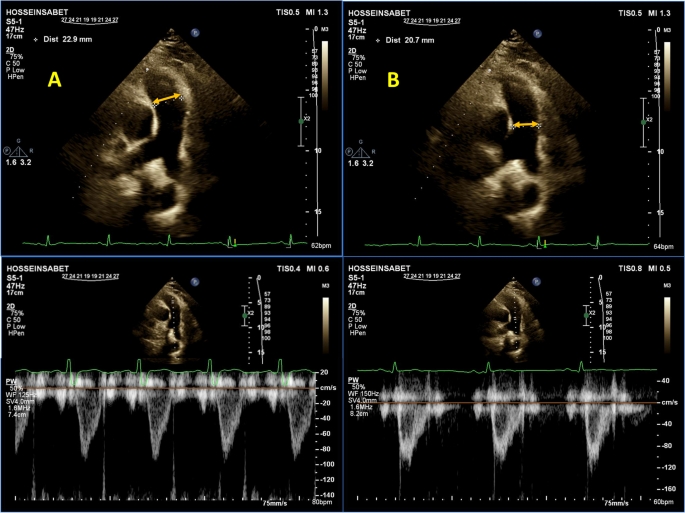This screenshot has height=513, width=685.
Task: Click the PW label in bottom-left panel
Action: click(10, 381)
